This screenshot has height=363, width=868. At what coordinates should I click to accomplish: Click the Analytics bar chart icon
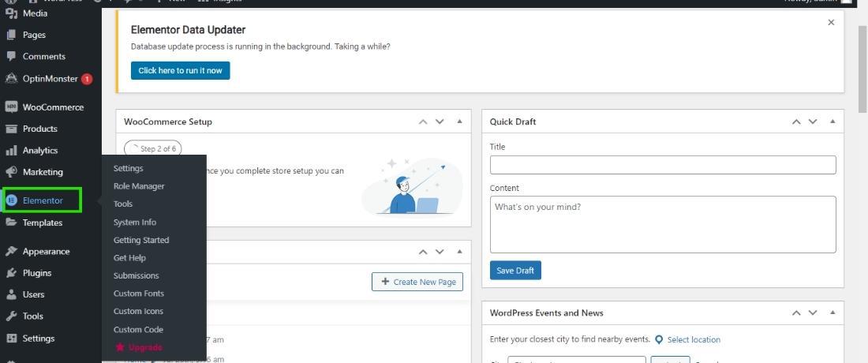tap(11, 150)
